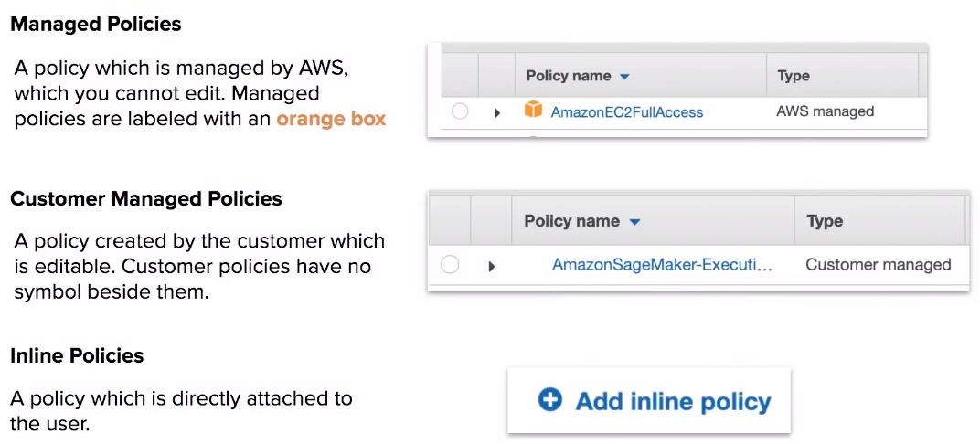Click the sort arrow beside Policy name in the Customer managed table
The image size is (980, 444).
point(635,222)
